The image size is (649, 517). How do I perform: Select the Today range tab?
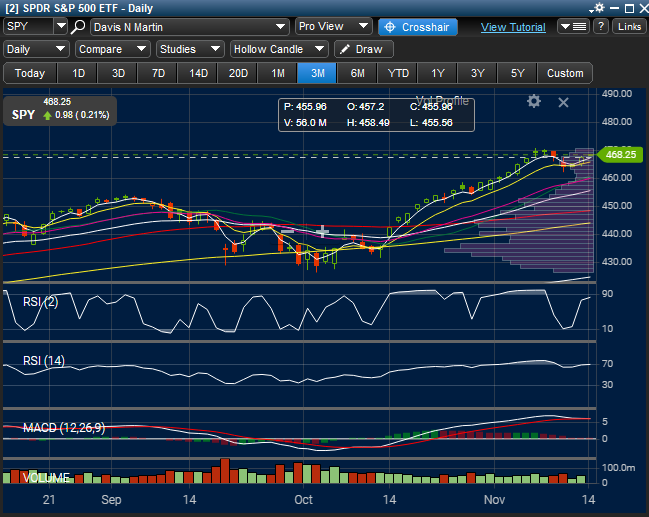click(30, 73)
